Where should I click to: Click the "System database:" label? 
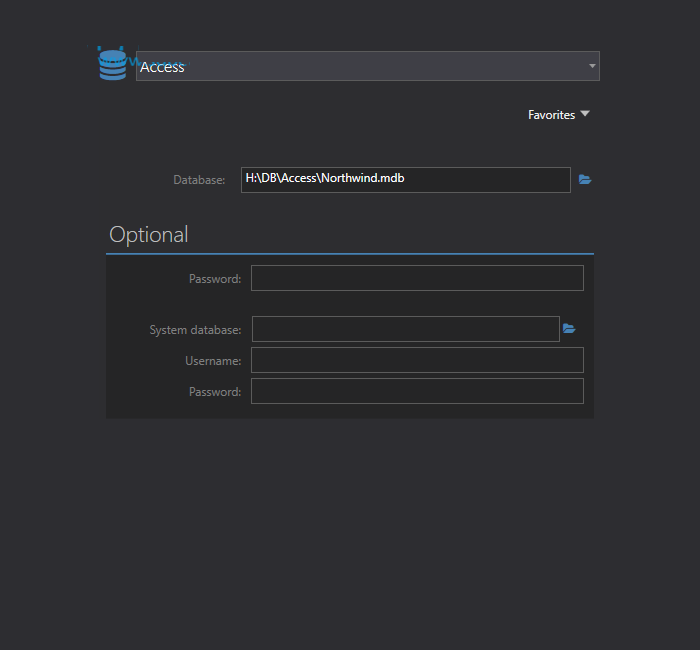(x=195, y=330)
